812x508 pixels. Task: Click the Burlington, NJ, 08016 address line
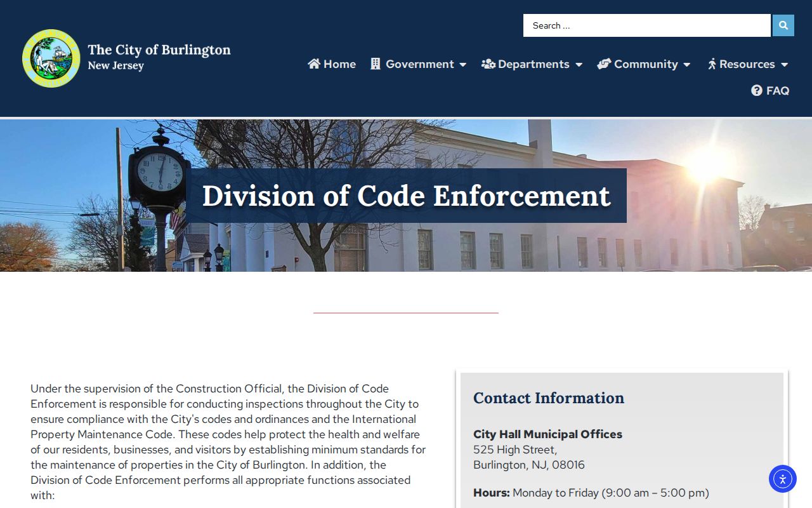click(529, 465)
